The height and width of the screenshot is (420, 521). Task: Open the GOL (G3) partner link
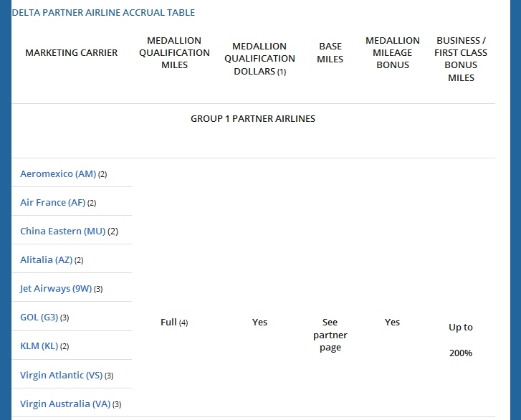pos(39,318)
